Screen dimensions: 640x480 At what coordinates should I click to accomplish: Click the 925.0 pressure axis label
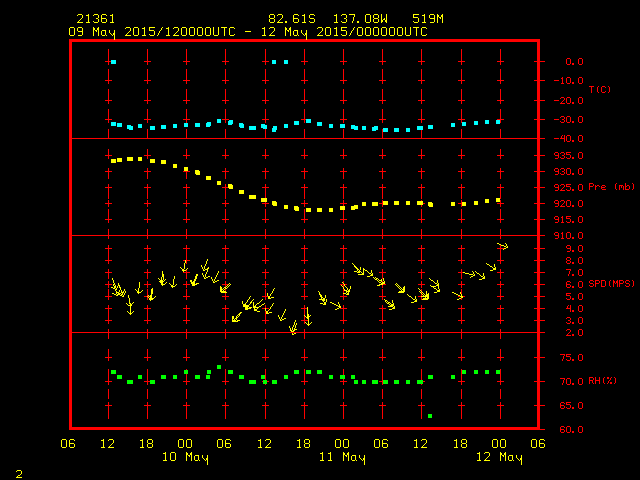pyautogui.click(x=569, y=188)
